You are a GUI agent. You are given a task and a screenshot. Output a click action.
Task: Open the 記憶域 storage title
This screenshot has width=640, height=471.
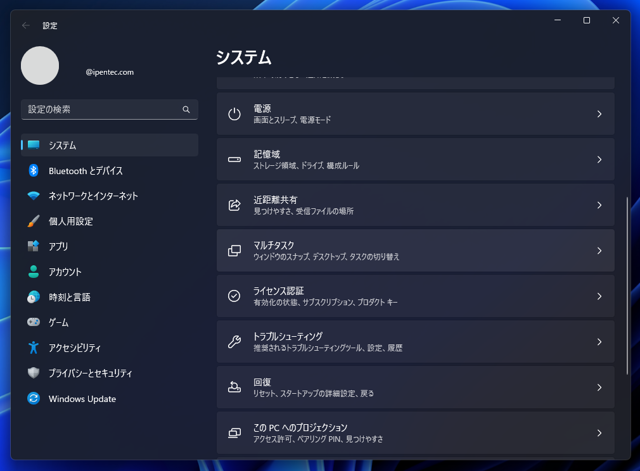click(x=267, y=154)
